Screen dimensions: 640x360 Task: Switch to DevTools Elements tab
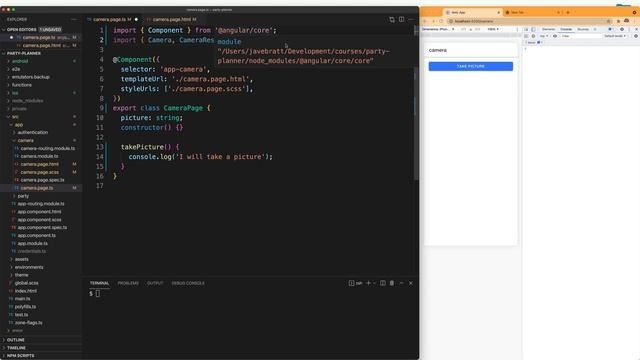click(548, 29)
